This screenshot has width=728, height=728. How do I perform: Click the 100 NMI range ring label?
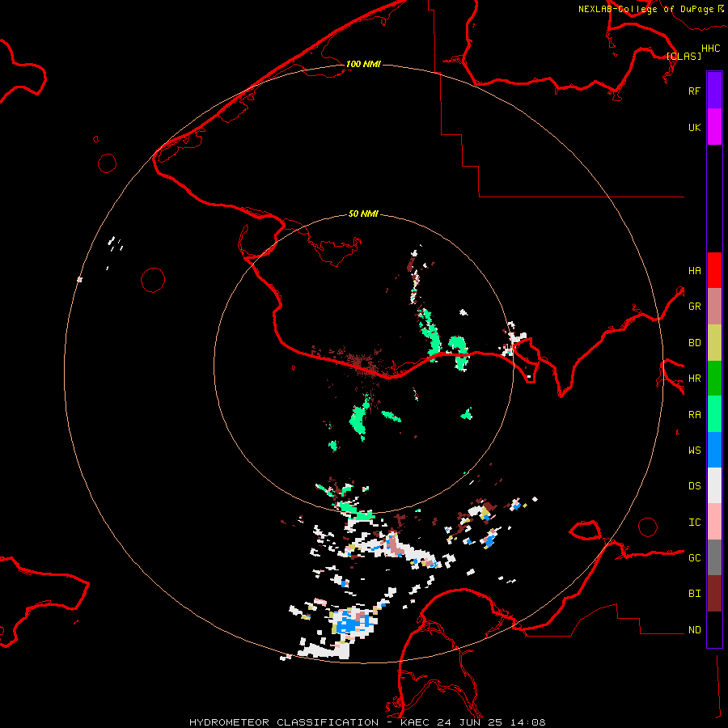coord(363,64)
